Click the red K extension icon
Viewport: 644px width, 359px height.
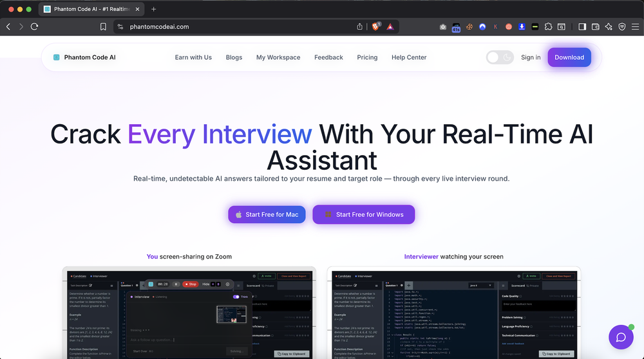click(495, 26)
